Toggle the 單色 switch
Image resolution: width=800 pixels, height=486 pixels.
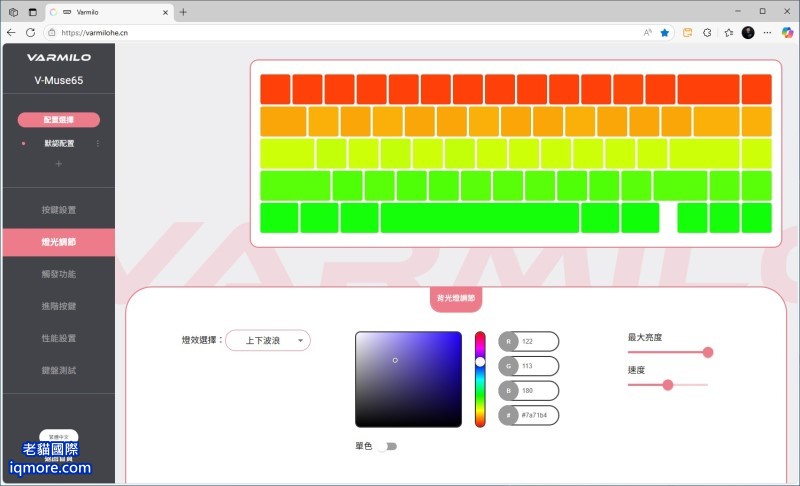pos(388,447)
